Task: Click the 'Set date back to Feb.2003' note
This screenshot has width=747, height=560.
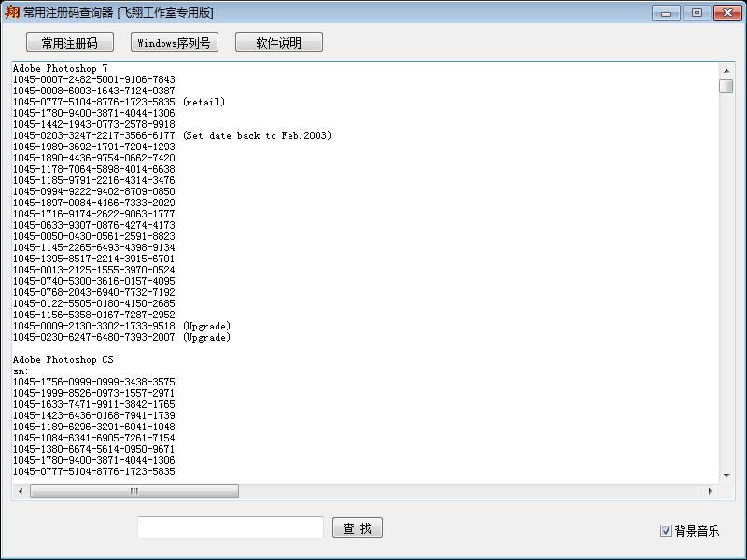Action: pyautogui.click(x=257, y=135)
